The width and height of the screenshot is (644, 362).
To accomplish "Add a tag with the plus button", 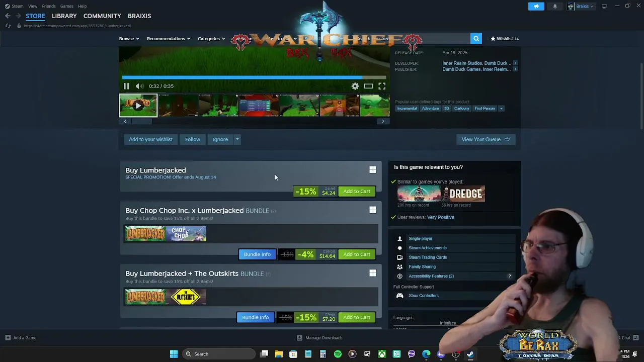I will (501, 108).
